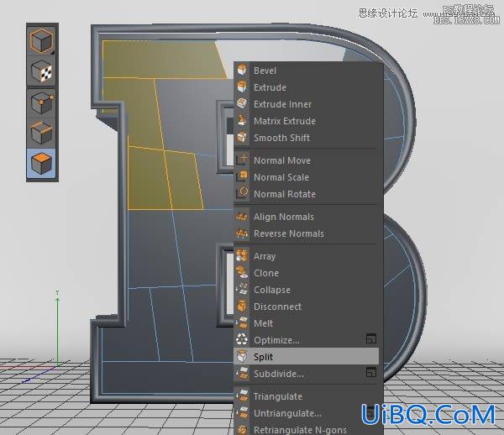
Task: Switch to Edges mode icon
Action: click(x=41, y=133)
